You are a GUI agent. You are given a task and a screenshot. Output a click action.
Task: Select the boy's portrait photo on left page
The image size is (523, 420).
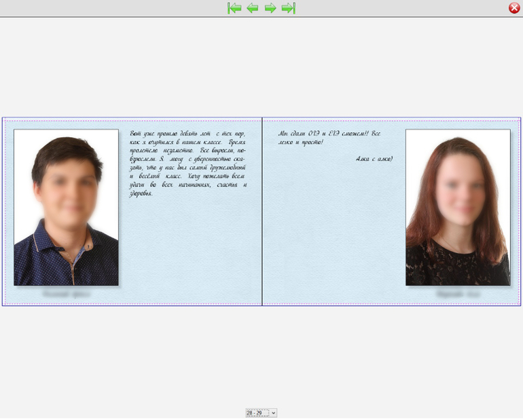pos(66,207)
